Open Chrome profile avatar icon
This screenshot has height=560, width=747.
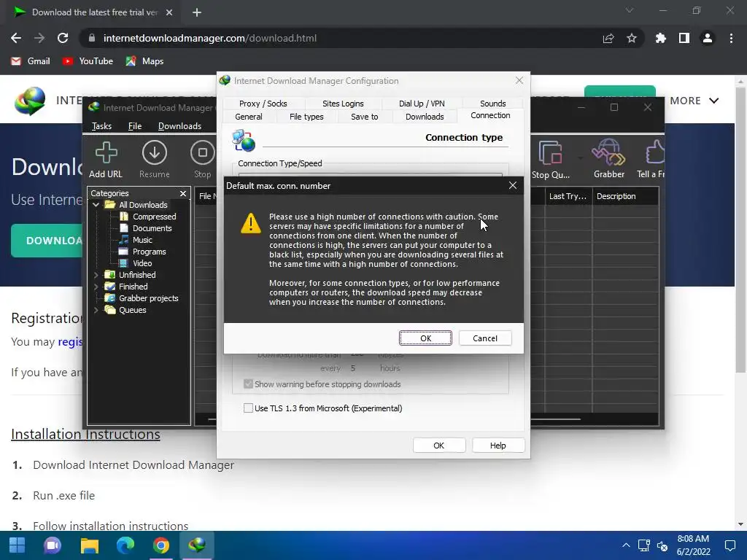click(708, 38)
